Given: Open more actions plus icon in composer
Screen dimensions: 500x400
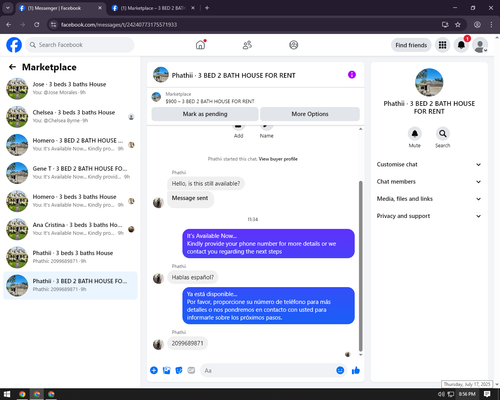Looking at the screenshot, I should (x=154, y=370).
